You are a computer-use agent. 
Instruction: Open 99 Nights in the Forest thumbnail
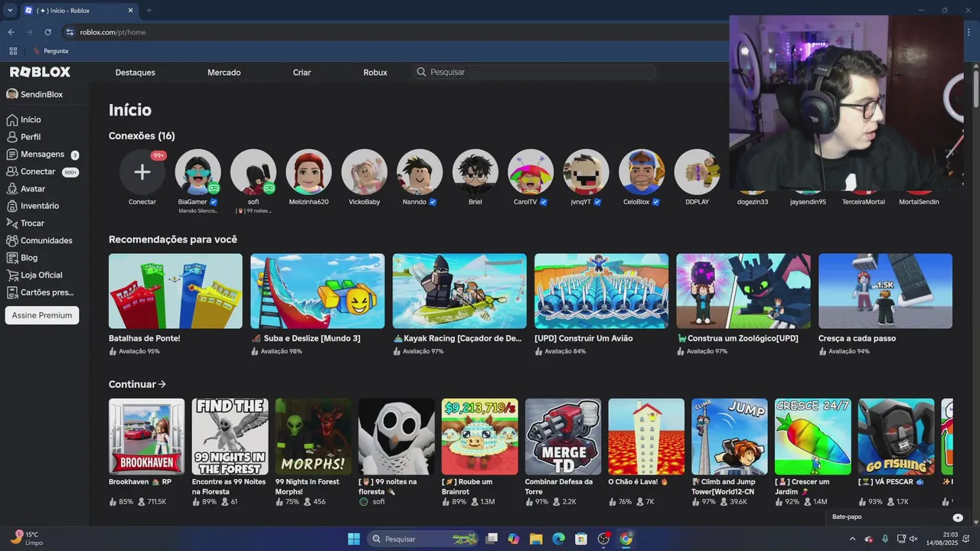pos(230,436)
